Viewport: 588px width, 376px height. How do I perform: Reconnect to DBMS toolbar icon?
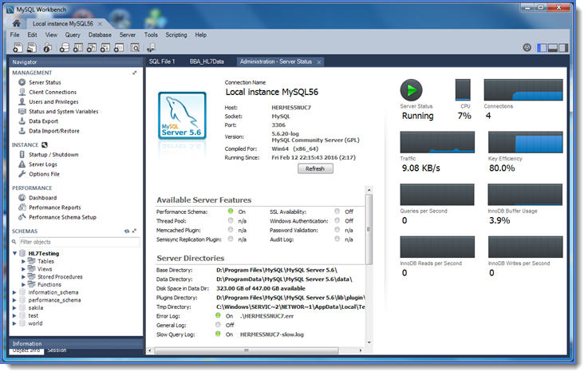[151, 48]
